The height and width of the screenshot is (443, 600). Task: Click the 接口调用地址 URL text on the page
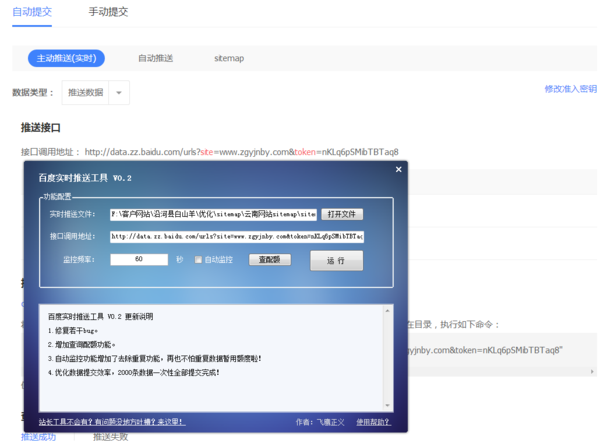(241, 152)
